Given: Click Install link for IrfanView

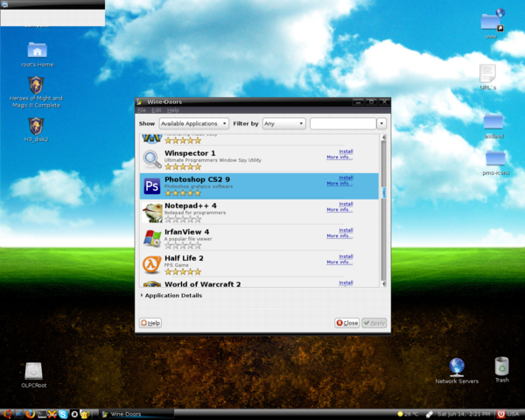Looking at the screenshot, I should click(346, 230).
